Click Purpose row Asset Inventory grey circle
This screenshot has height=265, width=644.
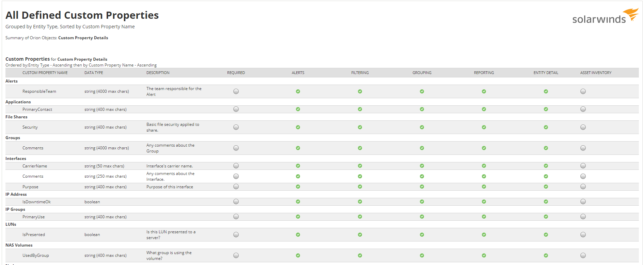click(x=583, y=187)
